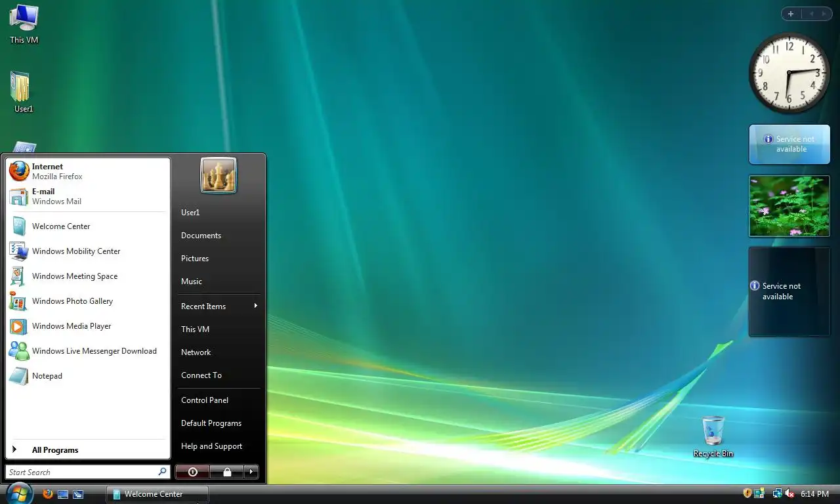Click the upper Service not available gadget
Screen dimensions: 840x504
click(x=789, y=144)
